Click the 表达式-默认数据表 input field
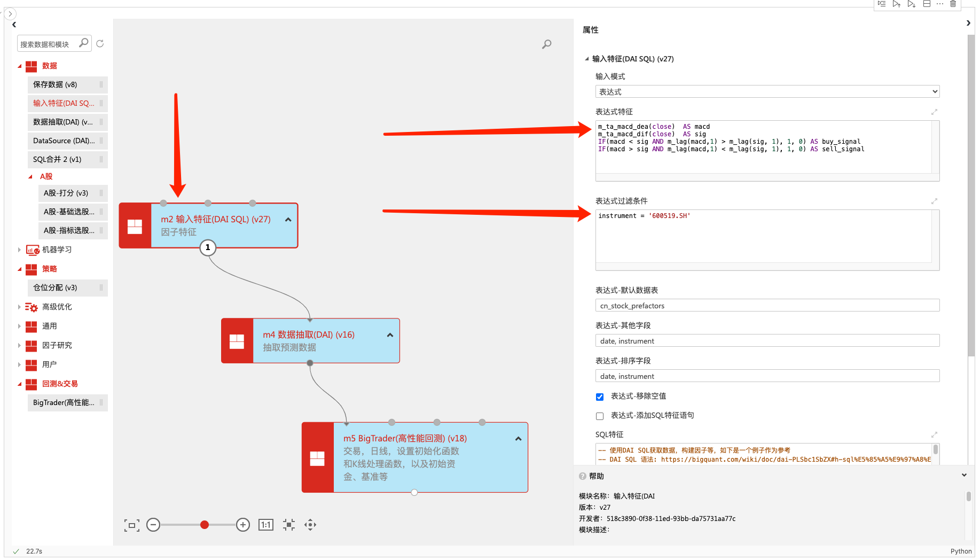Image resolution: width=980 pixels, height=560 pixels. 767,306
